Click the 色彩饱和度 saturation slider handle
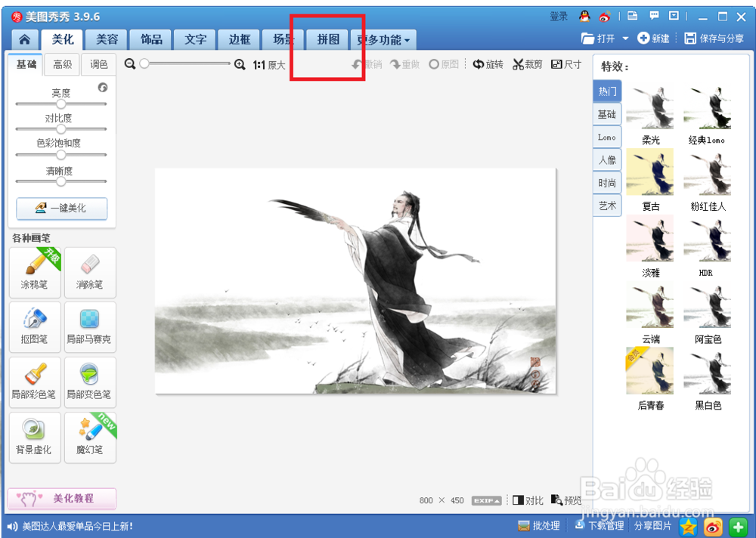 (x=60, y=155)
